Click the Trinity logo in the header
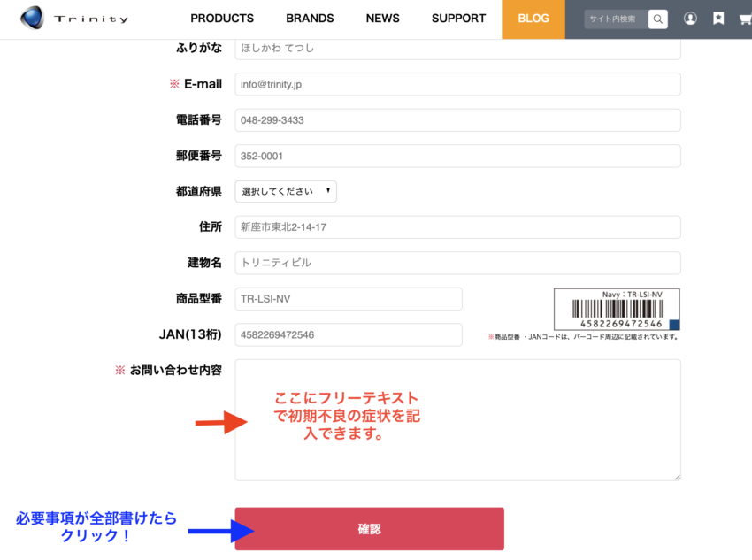 click(x=74, y=19)
